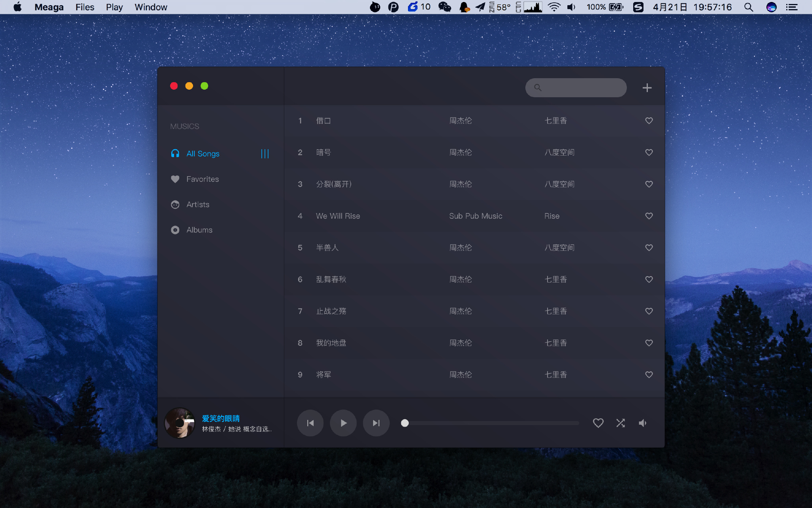The image size is (812, 508).
Task: Click the play button
Action: coord(343,423)
